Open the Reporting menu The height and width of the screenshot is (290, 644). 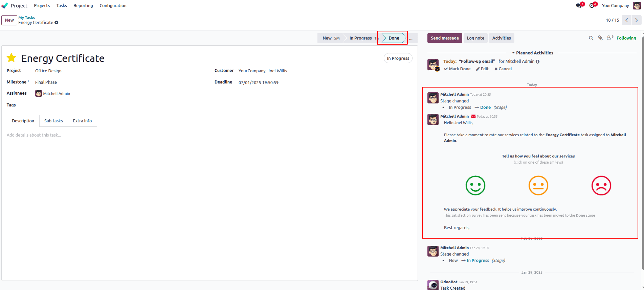(83, 5)
